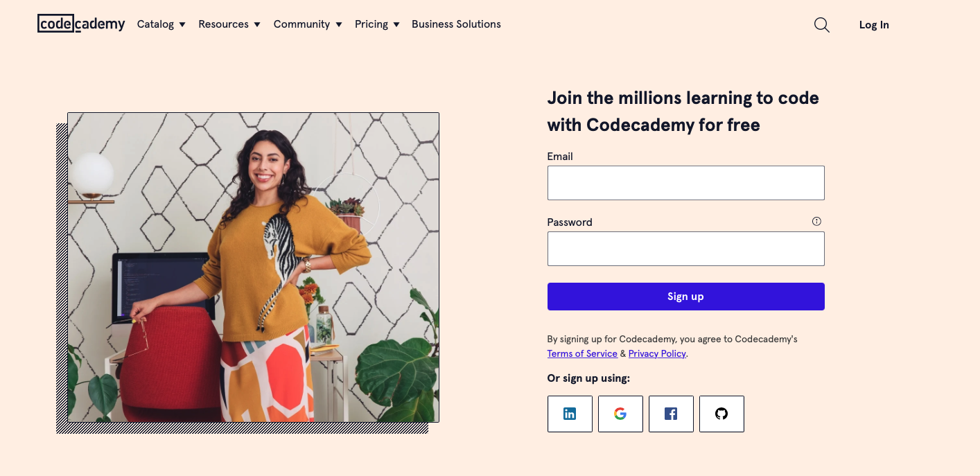This screenshot has height=476, width=980.
Task: Click the password info icon
Action: pyautogui.click(x=816, y=222)
